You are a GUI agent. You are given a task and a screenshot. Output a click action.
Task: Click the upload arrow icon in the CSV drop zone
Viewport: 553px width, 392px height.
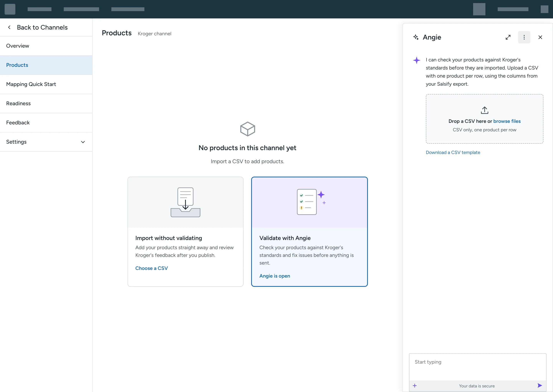484,110
